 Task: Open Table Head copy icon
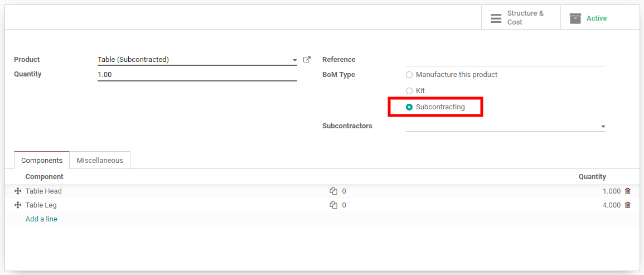click(x=333, y=191)
